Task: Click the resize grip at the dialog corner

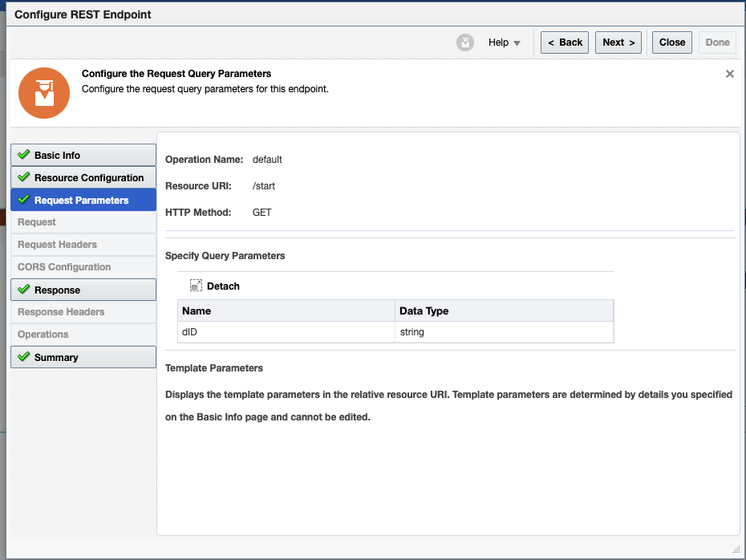Action: pyautogui.click(x=736, y=549)
